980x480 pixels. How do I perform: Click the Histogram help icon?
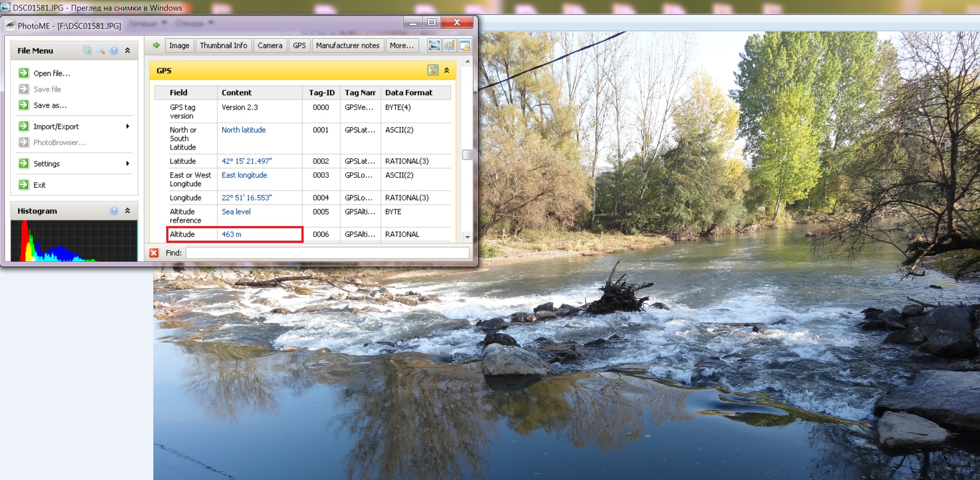click(x=114, y=211)
